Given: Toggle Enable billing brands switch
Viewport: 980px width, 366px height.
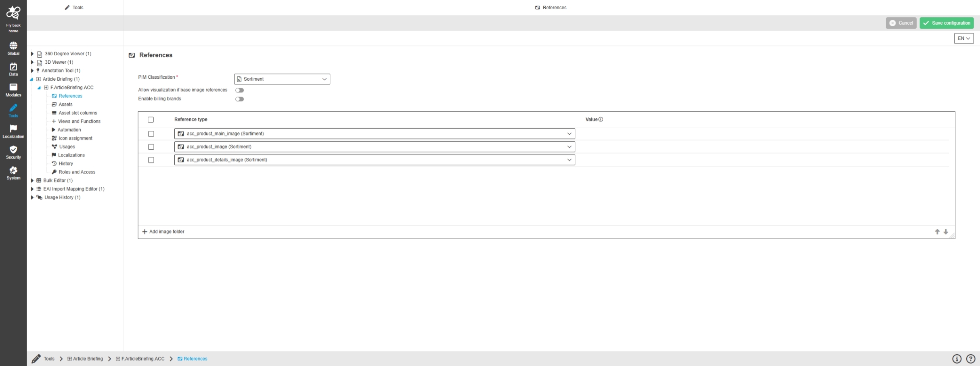Looking at the screenshot, I should coord(239,99).
